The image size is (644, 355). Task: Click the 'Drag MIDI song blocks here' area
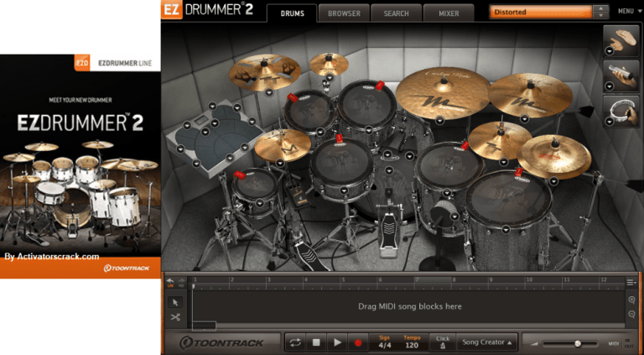(x=409, y=306)
